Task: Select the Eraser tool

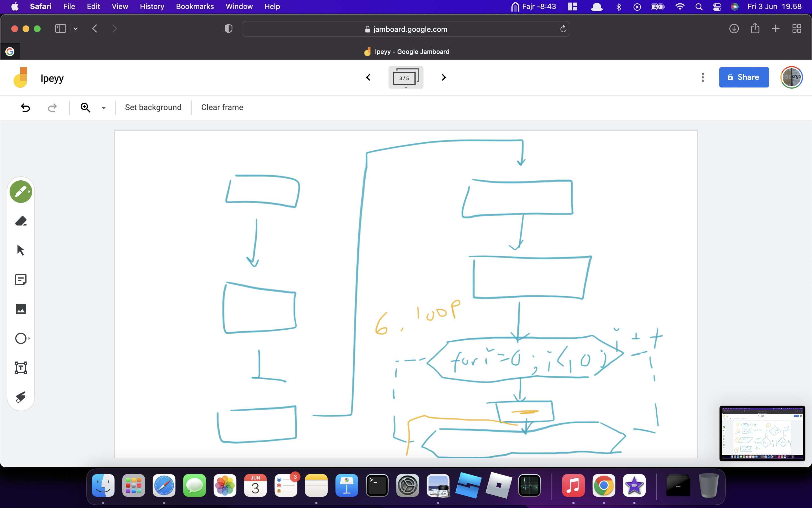Action: [21, 221]
